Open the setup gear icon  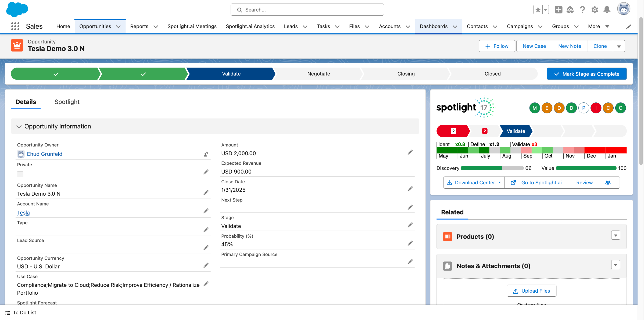tap(594, 10)
